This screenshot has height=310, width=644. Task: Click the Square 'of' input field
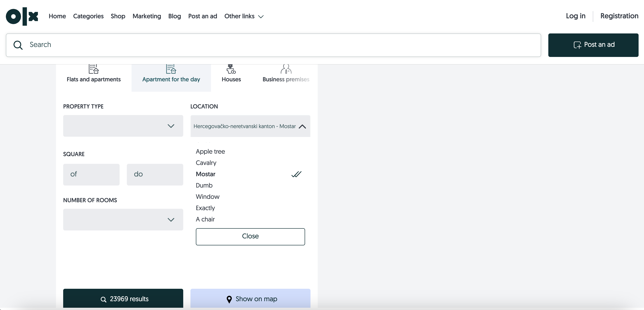point(91,174)
